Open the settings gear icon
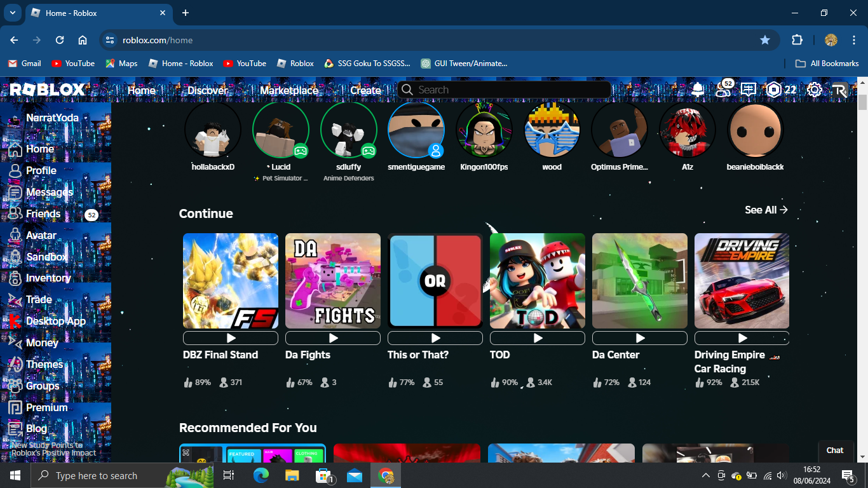Image resolution: width=868 pixels, height=488 pixels. [x=814, y=90]
